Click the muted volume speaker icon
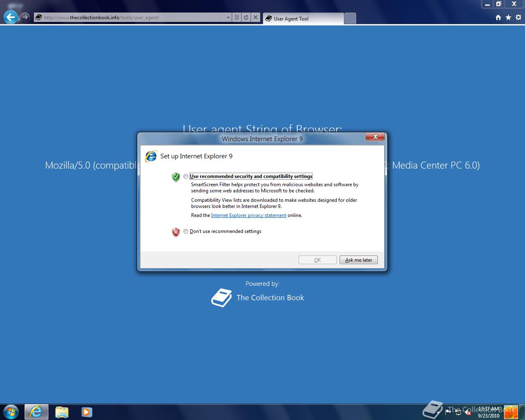 [x=467, y=412]
